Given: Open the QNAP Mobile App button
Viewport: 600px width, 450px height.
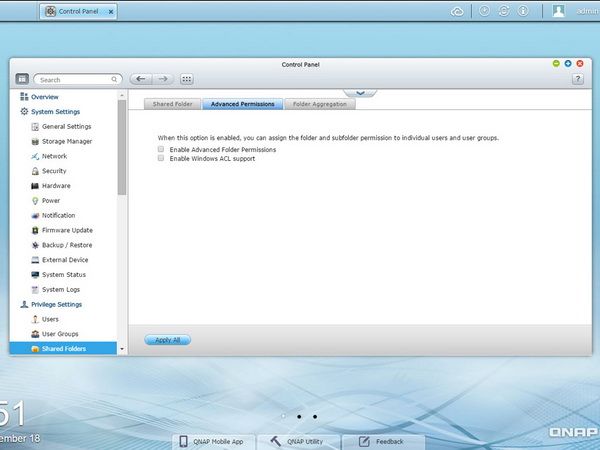Looking at the screenshot, I should [x=213, y=442].
